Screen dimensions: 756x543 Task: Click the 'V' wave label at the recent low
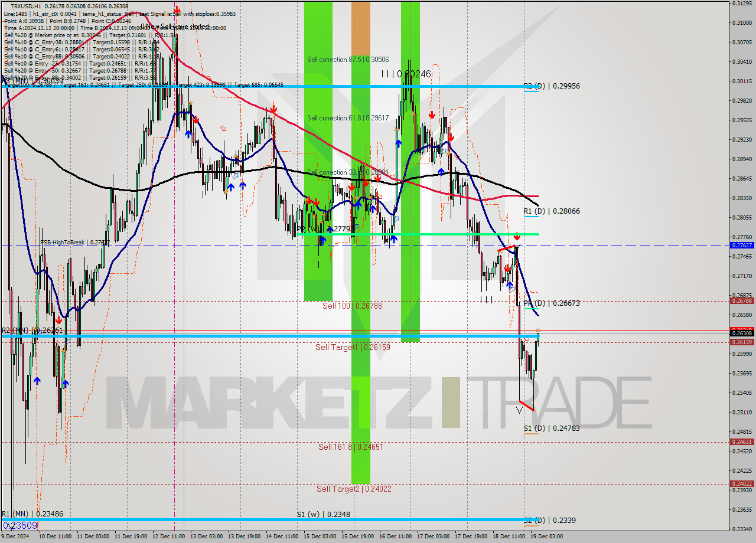[x=519, y=410]
